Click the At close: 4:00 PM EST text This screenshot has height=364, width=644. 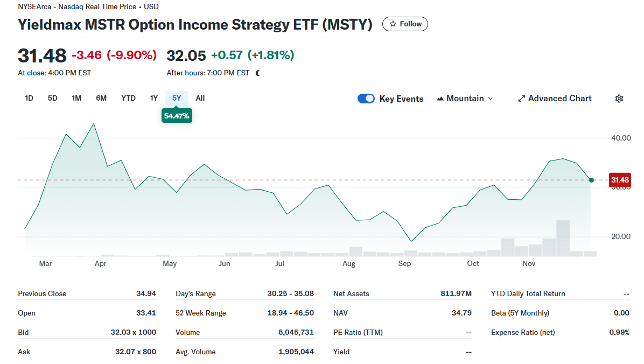click(x=54, y=73)
